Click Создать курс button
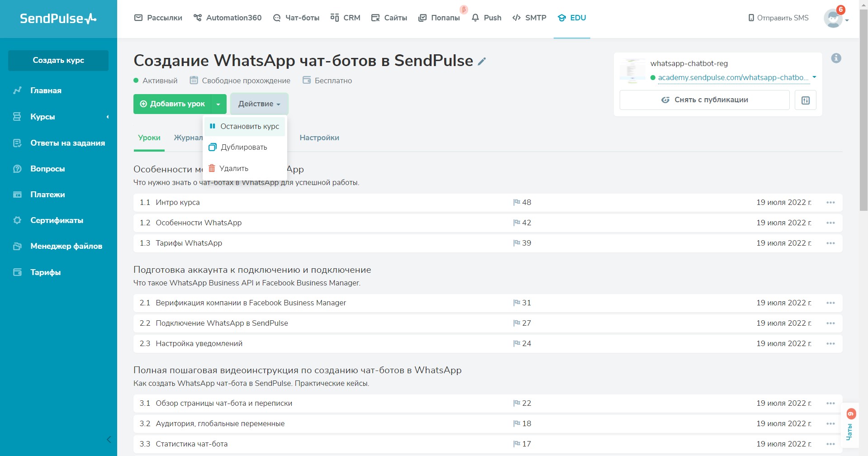 (x=58, y=60)
